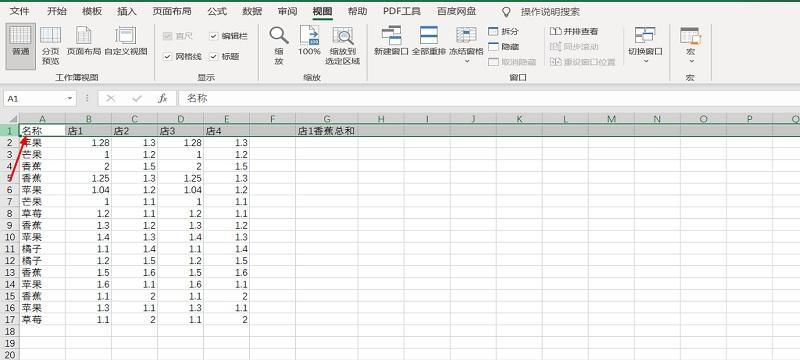Open the Templates (模板) tab

(92, 11)
